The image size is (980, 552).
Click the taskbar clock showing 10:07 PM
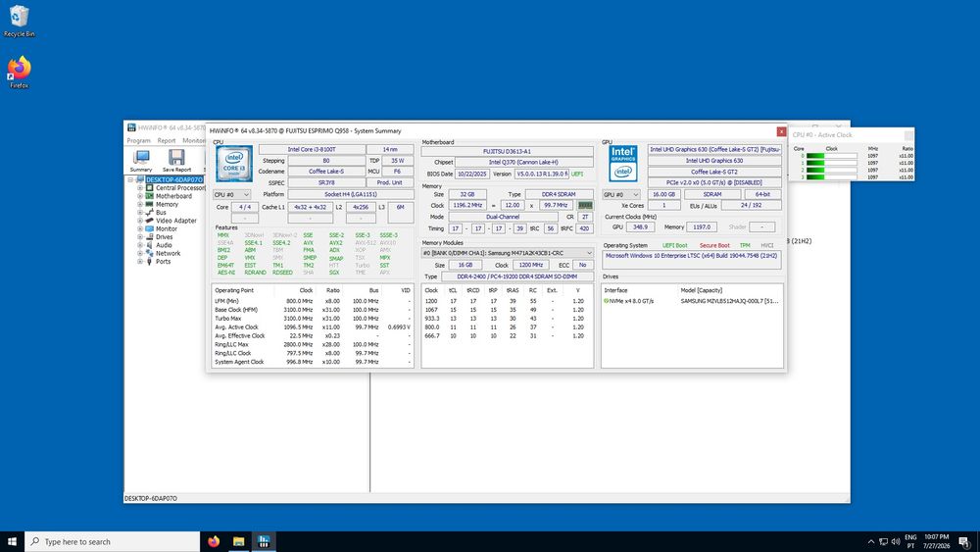pos(937,541)
